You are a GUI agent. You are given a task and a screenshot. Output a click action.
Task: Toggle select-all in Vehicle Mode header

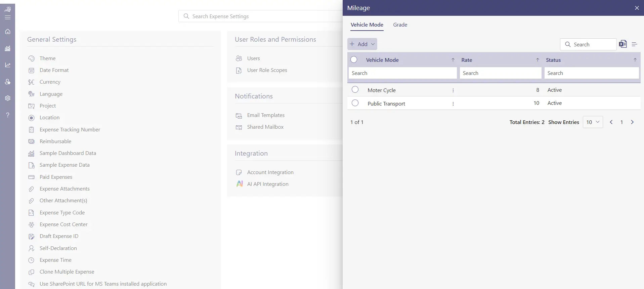tap(354, 60)
